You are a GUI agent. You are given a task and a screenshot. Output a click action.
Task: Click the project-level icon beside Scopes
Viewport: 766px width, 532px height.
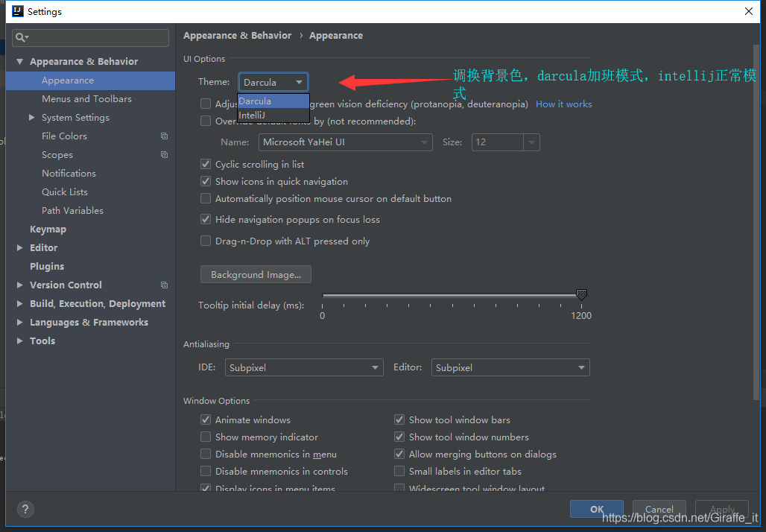(x=164, y=155)
